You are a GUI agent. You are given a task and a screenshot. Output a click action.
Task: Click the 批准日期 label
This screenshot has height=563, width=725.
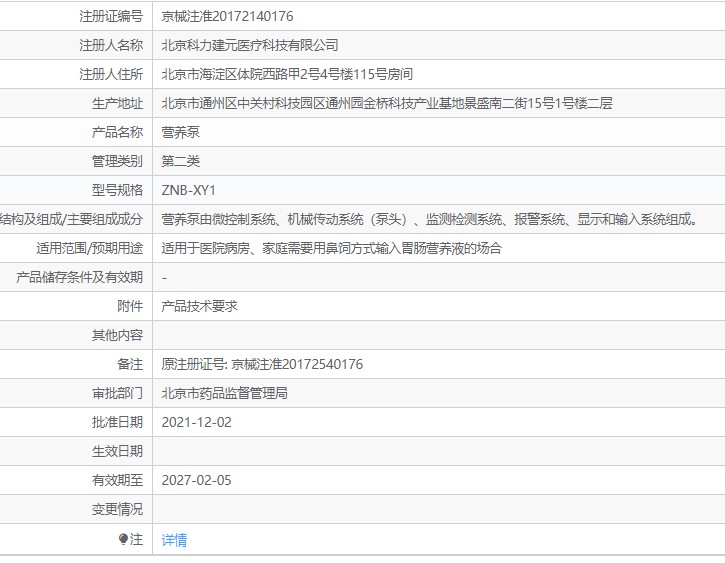117,422
